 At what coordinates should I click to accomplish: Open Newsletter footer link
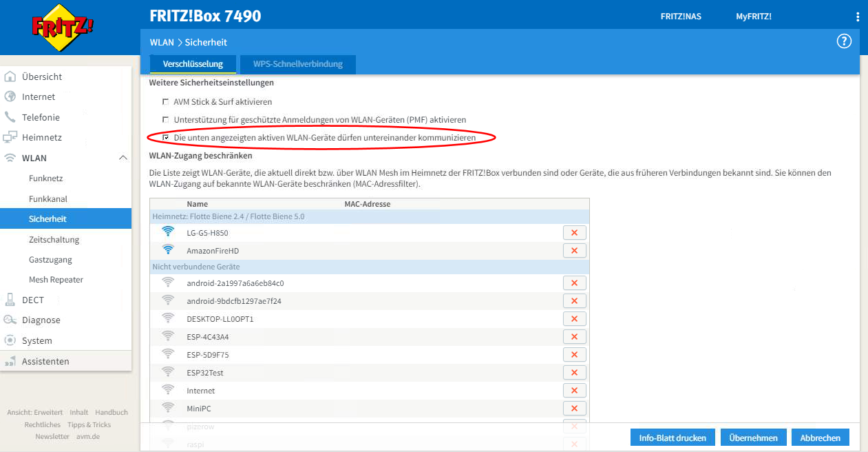click(x=52, y=436)
